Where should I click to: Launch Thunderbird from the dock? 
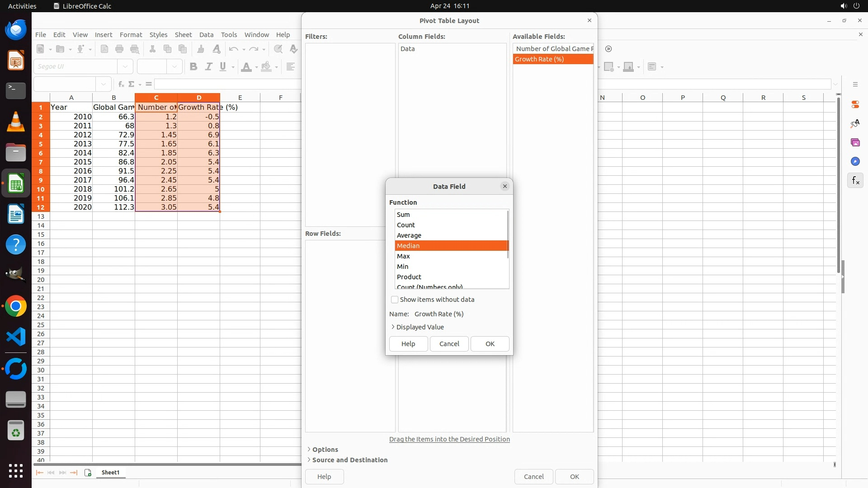[x=16, y=30]
